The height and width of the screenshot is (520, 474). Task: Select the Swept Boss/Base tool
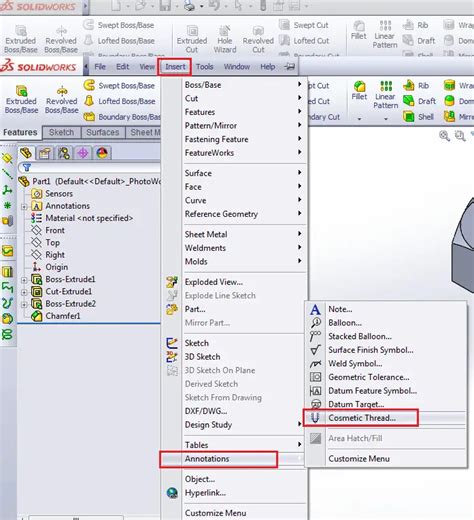pyautogui.click(x=119, y=86)
